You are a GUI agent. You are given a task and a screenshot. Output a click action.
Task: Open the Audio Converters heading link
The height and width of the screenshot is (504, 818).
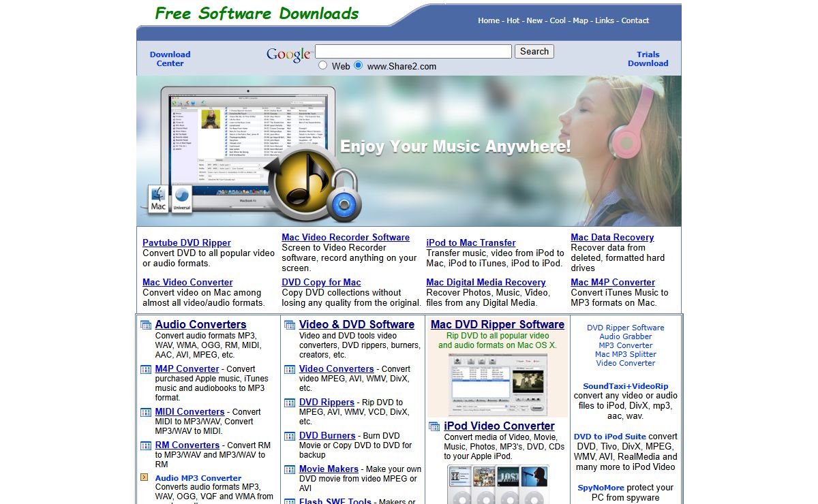point(200,324)
